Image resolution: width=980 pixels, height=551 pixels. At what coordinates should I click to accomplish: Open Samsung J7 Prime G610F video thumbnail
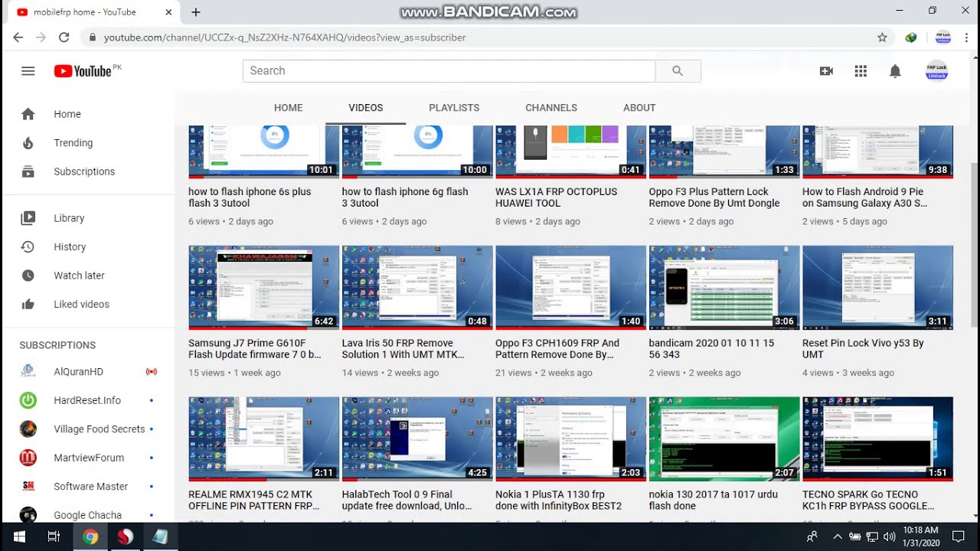[263, 288]
